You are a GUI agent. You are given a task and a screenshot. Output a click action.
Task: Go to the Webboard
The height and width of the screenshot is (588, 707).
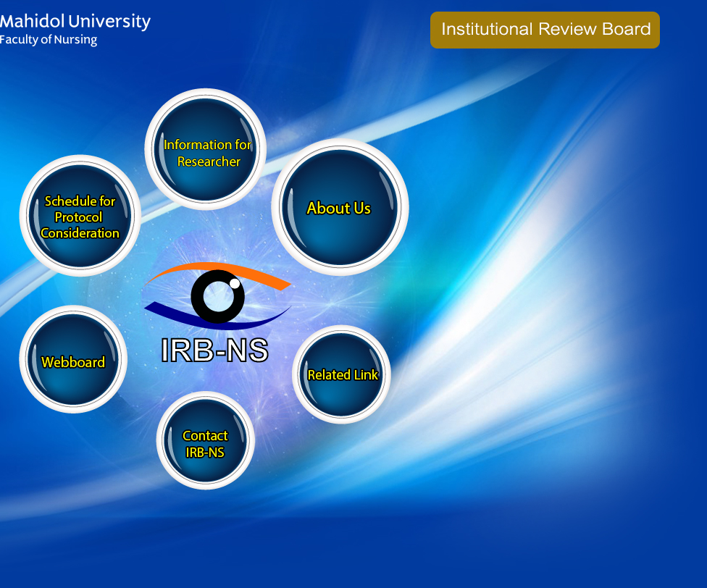point(73,359)
